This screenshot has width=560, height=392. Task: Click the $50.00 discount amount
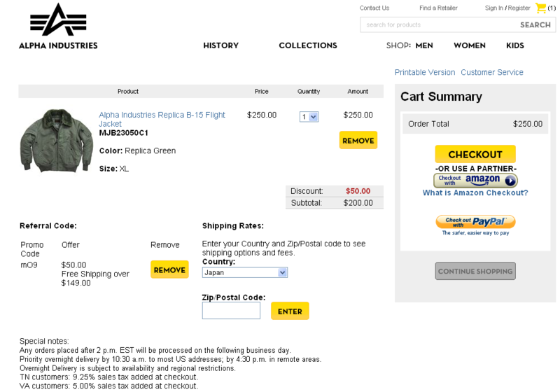[x=358, y=191]
